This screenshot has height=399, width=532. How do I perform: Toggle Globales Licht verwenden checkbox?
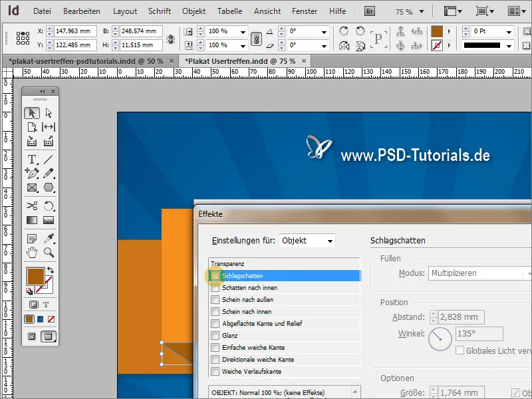point(460,350)
